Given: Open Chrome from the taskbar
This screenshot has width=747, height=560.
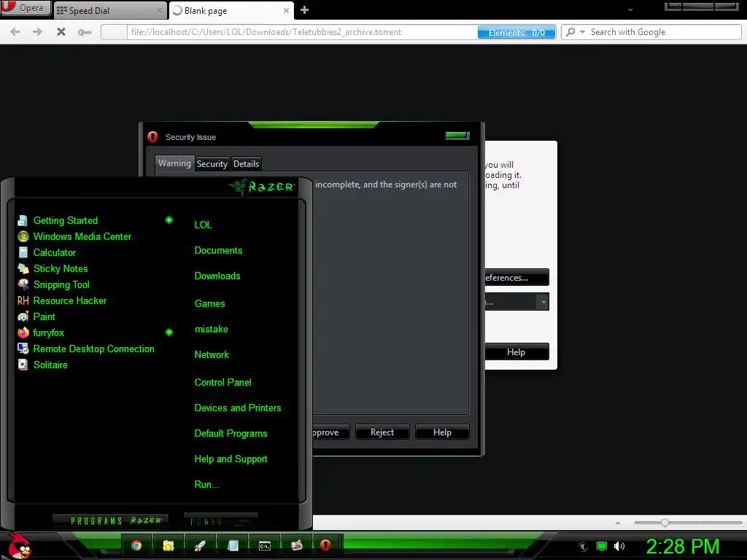Looking at the screenshot, I should [x=136, y=545].
